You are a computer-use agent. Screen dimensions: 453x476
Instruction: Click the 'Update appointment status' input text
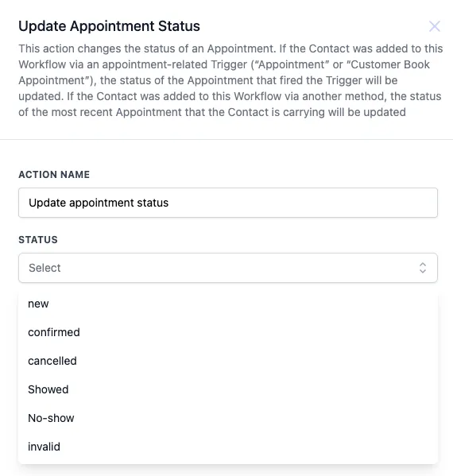click(99, 203)
